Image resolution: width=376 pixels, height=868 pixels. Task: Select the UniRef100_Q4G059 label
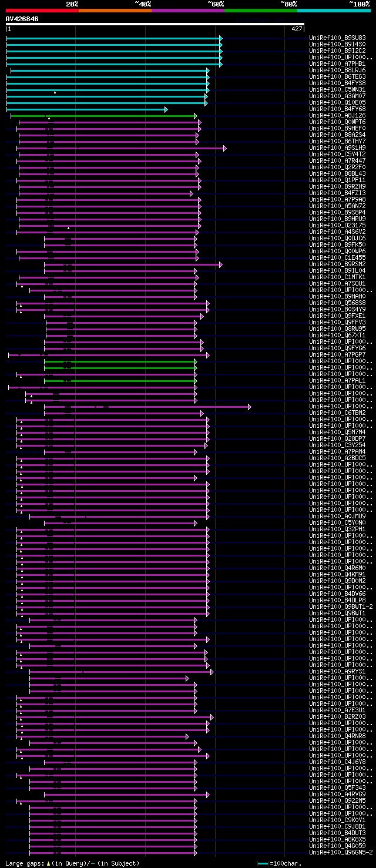(337, 846)
